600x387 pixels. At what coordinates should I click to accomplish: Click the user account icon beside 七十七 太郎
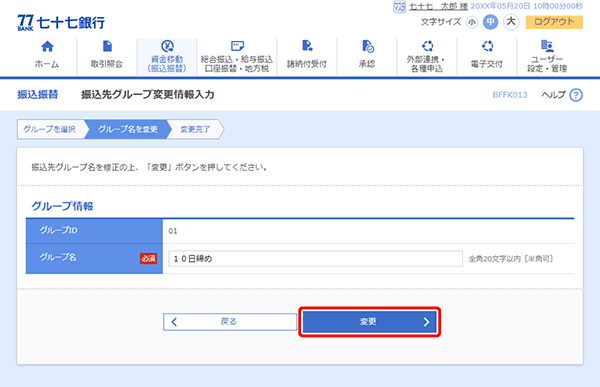(399, 7)
